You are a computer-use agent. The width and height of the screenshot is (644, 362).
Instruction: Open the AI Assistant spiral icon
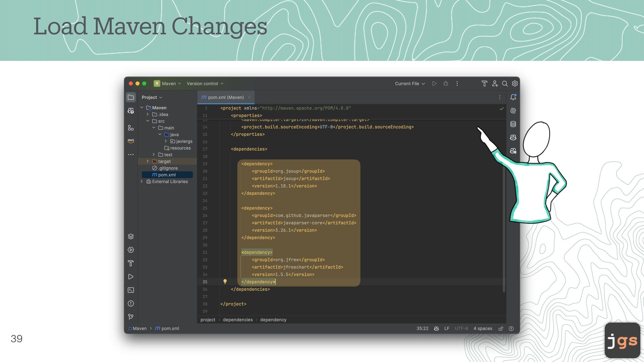pyautogui.click(x=513, y=111)
